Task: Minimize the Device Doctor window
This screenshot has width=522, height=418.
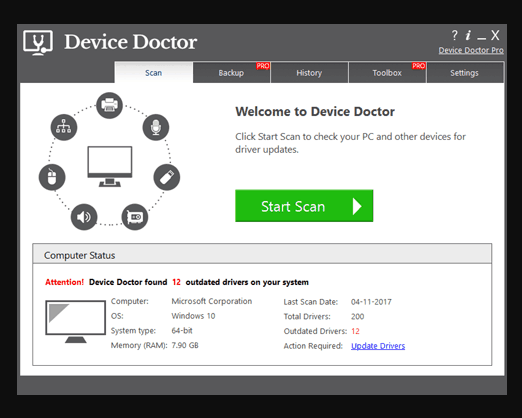Action: (x=481, y=38)
